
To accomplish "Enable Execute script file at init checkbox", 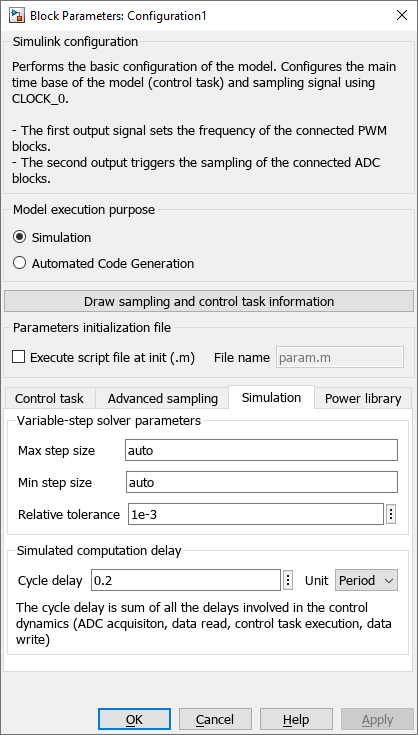I will pos(19,357).
